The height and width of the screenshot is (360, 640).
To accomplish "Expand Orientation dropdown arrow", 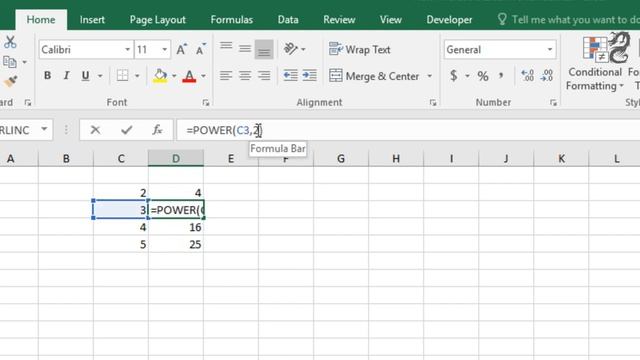I will 303,49.
